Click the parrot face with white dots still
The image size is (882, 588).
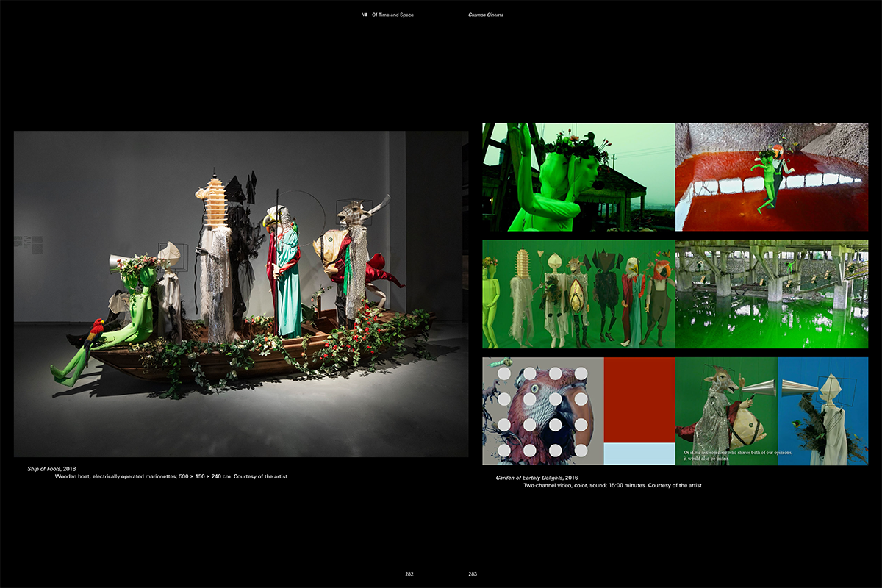point(542,411)
